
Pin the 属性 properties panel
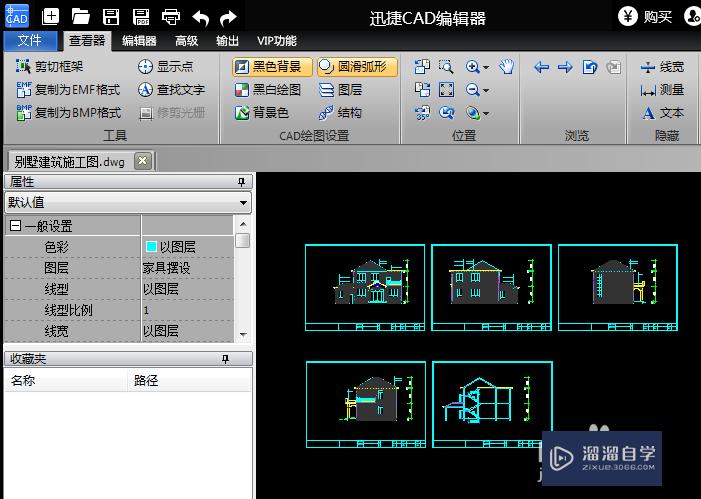point(241,182)
